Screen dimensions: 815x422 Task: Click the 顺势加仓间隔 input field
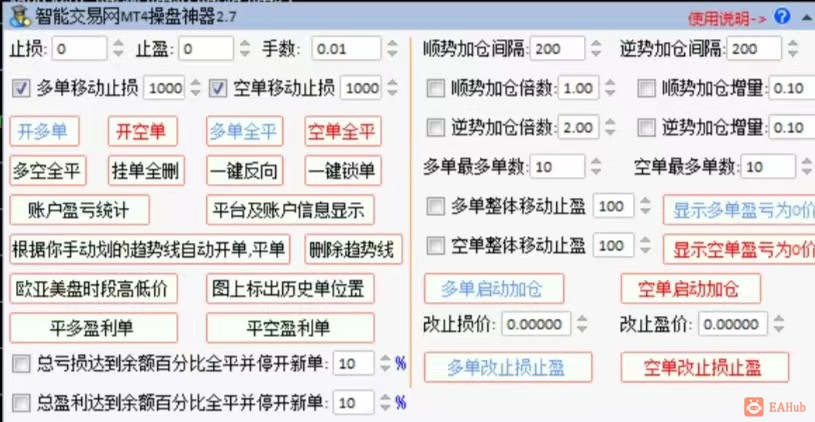pyautogui.click(x=557, y=49)
